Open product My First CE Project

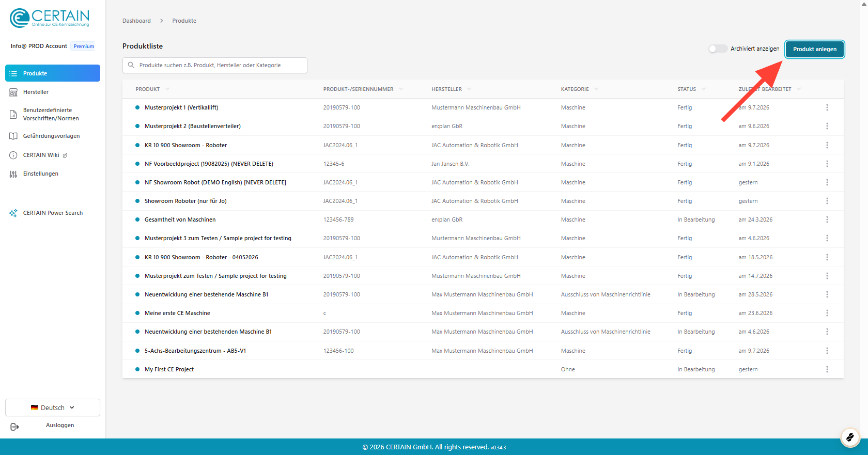point(169,369)
